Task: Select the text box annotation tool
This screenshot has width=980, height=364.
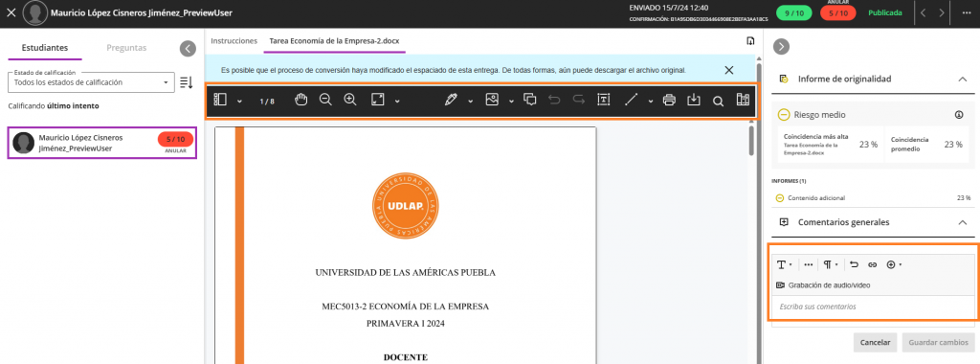Action: [x=603, y=100]
